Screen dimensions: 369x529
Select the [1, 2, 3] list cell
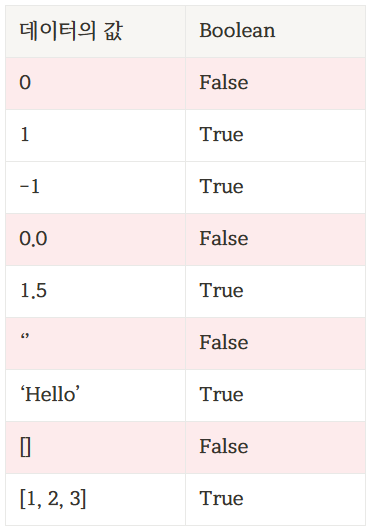(95, 499)
